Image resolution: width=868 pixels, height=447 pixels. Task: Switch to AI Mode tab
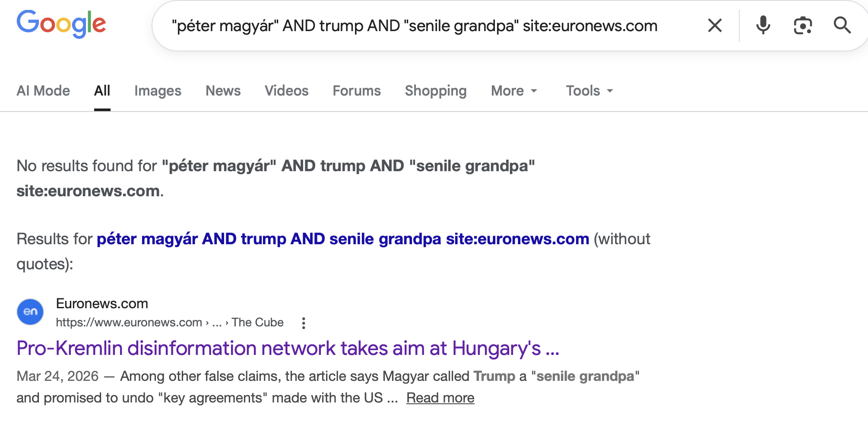coord(43,91)
